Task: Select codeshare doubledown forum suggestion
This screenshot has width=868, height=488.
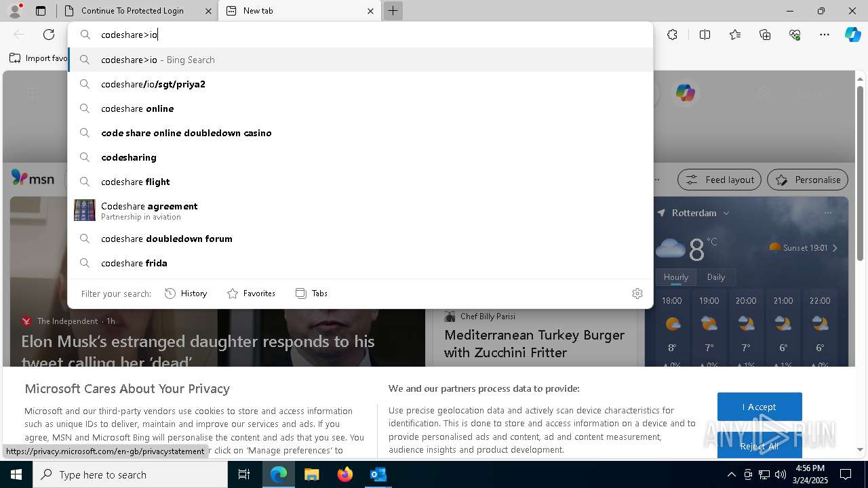Action: [x=360, y=239]
